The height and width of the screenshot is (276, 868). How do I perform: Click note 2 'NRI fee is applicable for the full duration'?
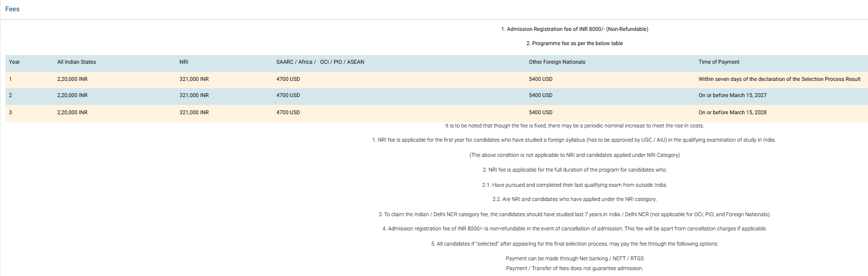575,170
